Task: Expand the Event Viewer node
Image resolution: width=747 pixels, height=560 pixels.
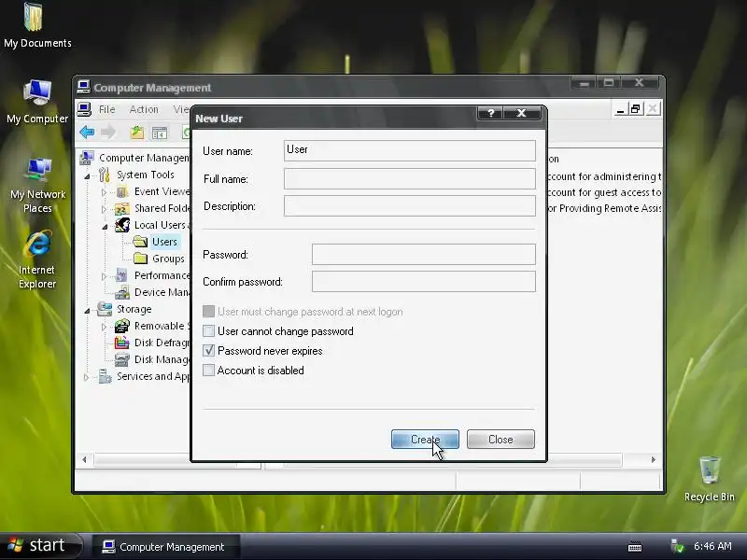Action: (x=104, y=192)
